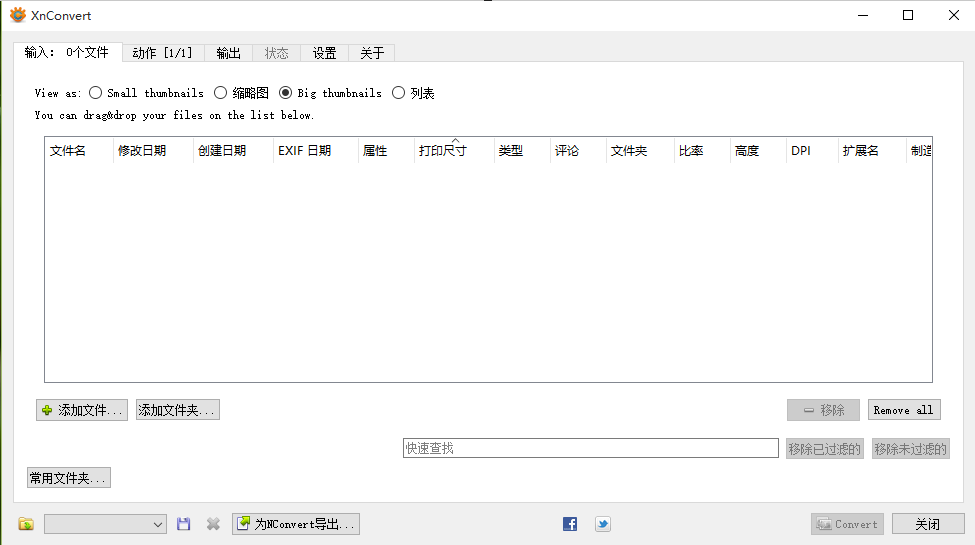Click 为NConvert导出... button
975x545 pixels.
(296, 524)
